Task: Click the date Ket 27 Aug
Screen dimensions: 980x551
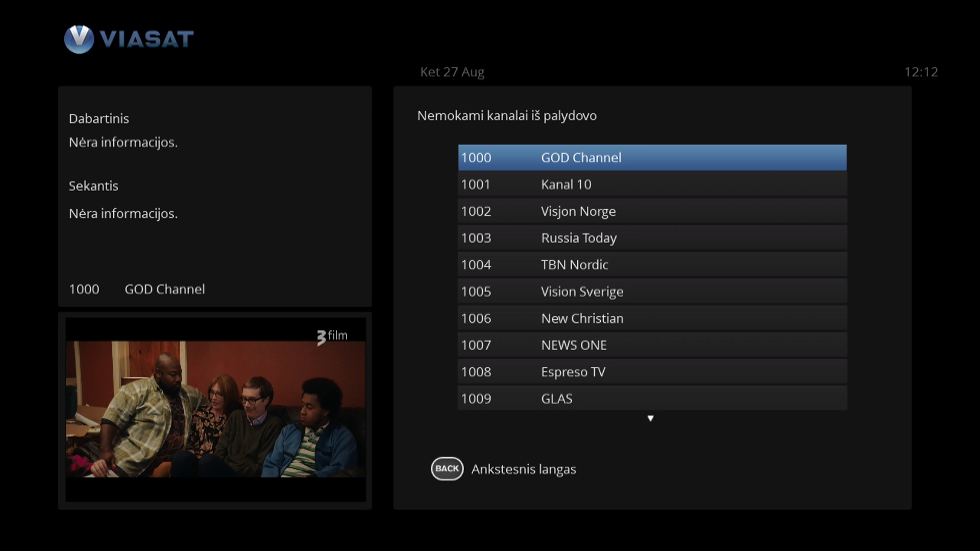Action: [x=452, y=72]
